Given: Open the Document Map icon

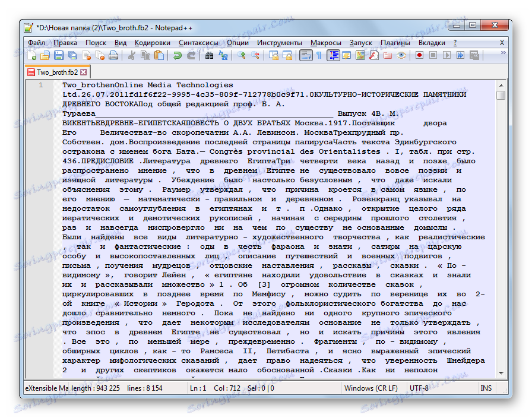Looking at the screenshot, I should (360, 55).
